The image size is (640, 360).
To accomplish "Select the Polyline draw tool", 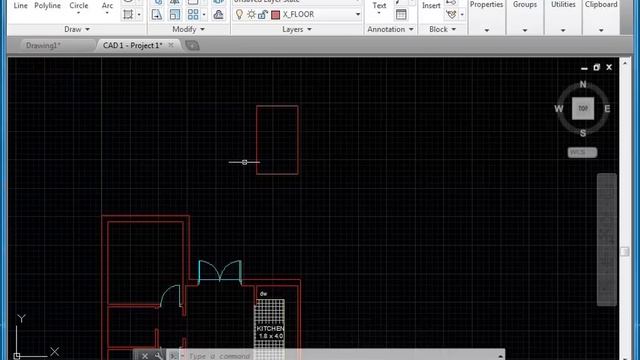I will click(47, 5).
